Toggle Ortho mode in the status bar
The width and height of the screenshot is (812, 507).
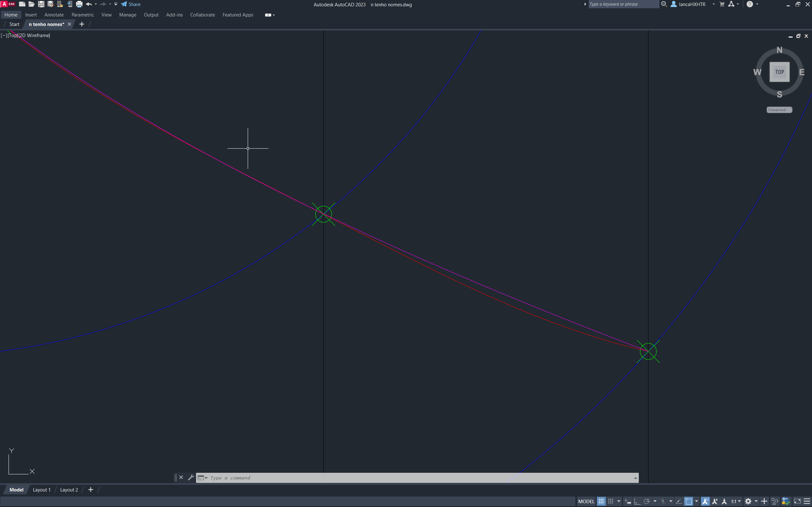point(637,501)
